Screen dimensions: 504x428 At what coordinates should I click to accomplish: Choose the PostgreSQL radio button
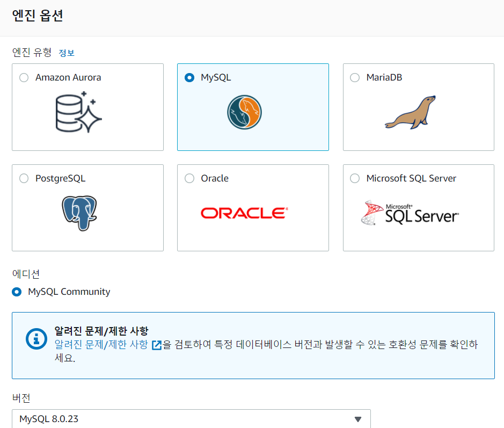click(x=24, y=178)
